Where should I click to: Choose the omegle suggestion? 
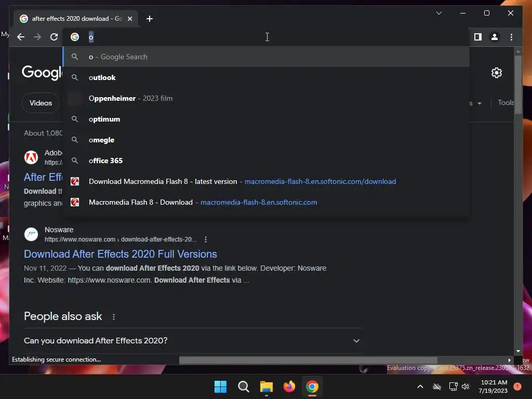pos(267,140)
